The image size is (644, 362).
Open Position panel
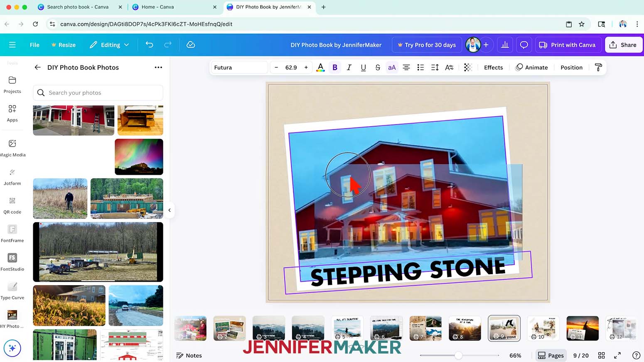pos(571,67)
